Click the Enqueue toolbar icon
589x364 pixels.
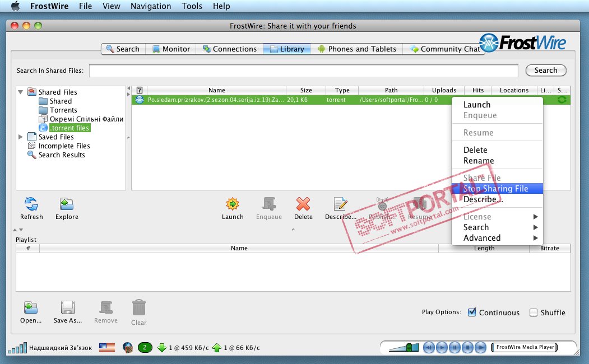pos(269,204)
